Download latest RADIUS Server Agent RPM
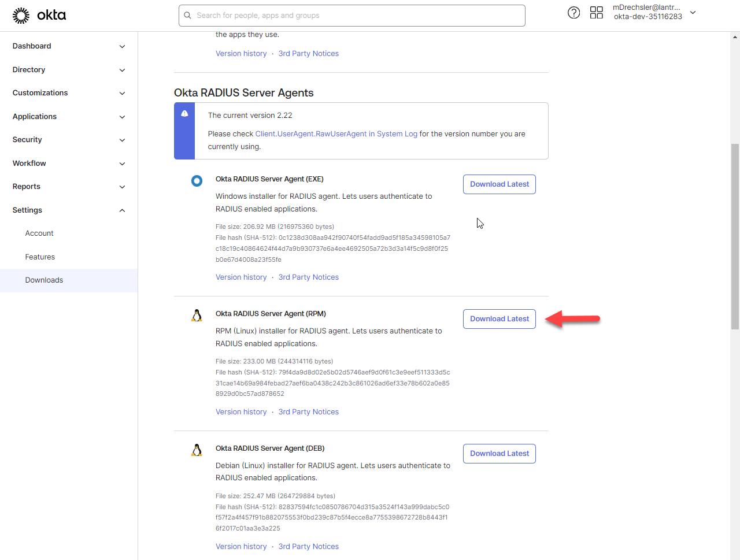This screenshot has width=740, height=560. [499, 319]
